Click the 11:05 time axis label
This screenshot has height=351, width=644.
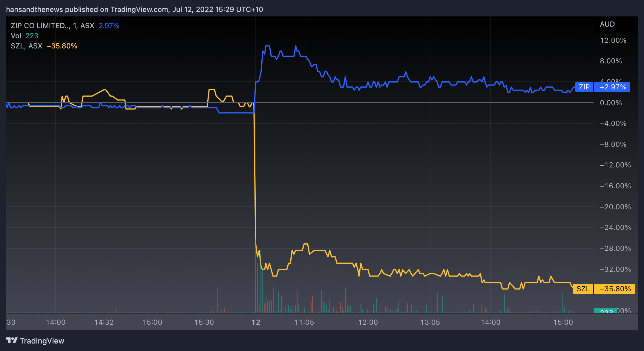click(304, 322)
